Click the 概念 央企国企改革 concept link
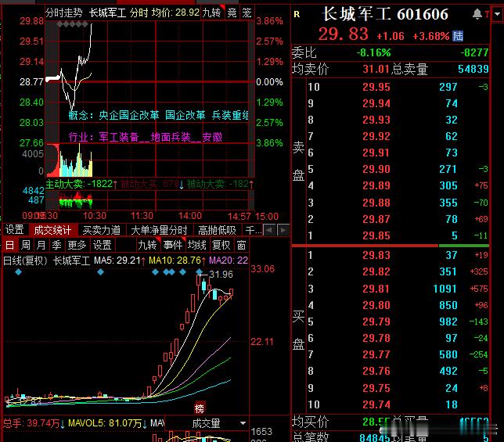Screen dimensions: 504x442 click(129, 115)
